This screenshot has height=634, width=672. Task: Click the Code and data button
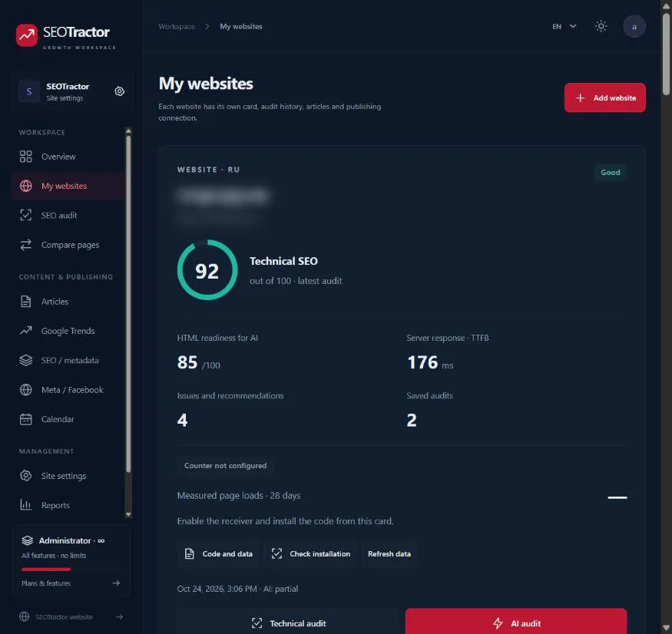click(218, 554)
